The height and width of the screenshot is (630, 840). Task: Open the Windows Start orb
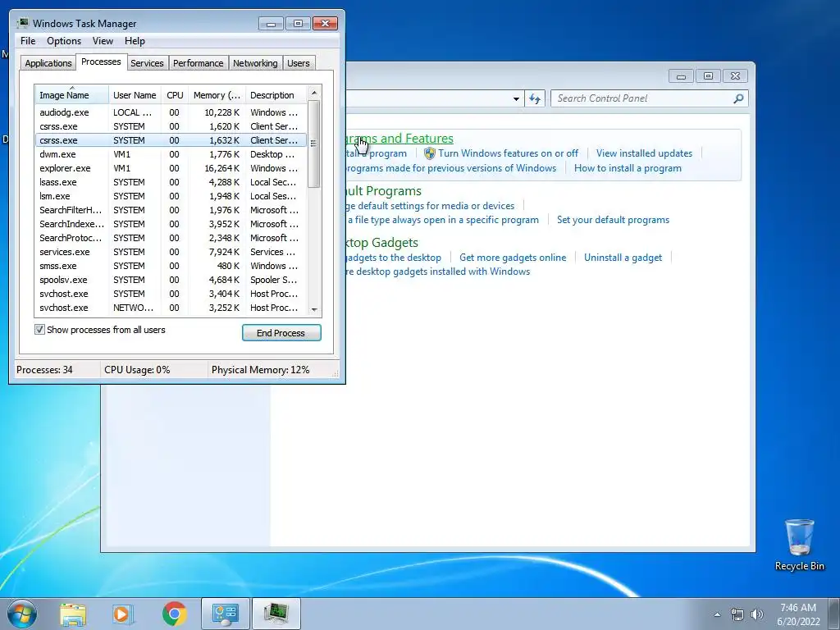click(21, 614)
